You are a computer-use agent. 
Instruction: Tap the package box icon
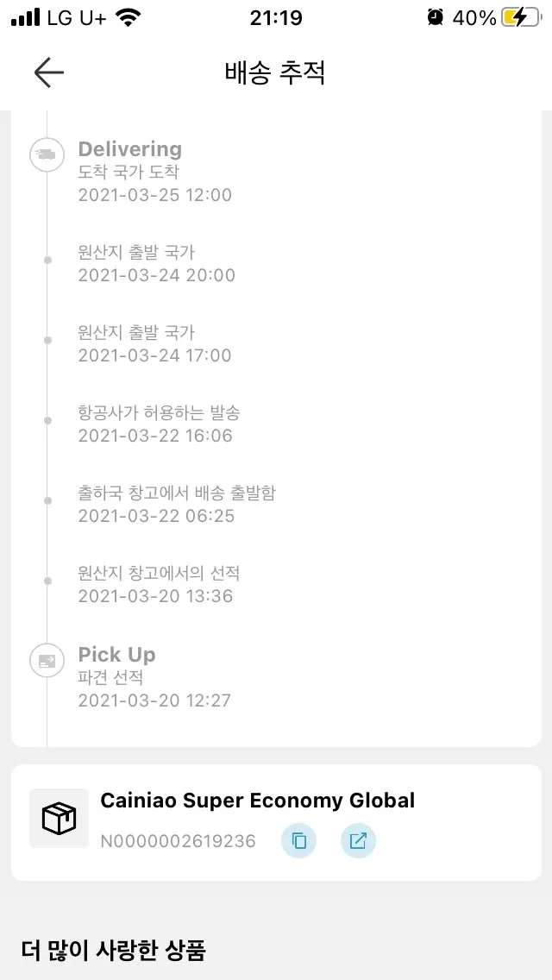pyautogui.click(x=59, y=818)
